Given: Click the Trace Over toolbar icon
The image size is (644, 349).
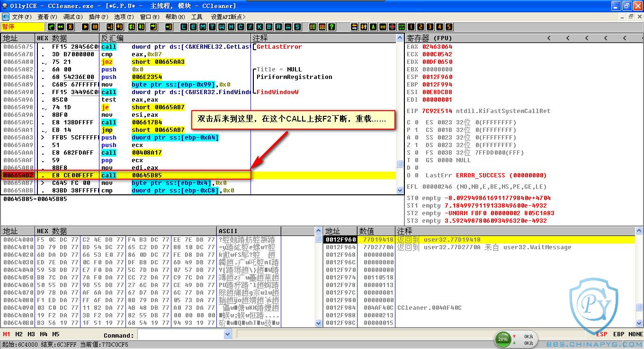Looking at the screenshot, I should [141, 27].
